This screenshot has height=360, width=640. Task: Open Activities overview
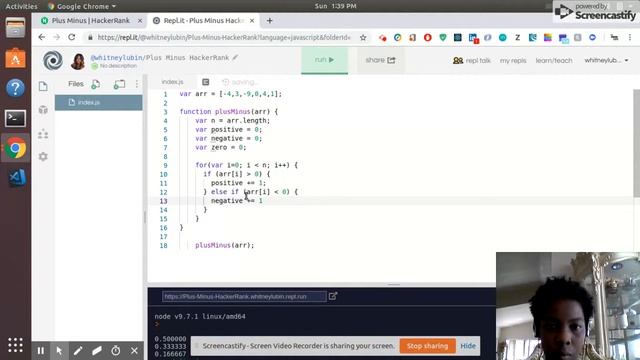[21, 6]
